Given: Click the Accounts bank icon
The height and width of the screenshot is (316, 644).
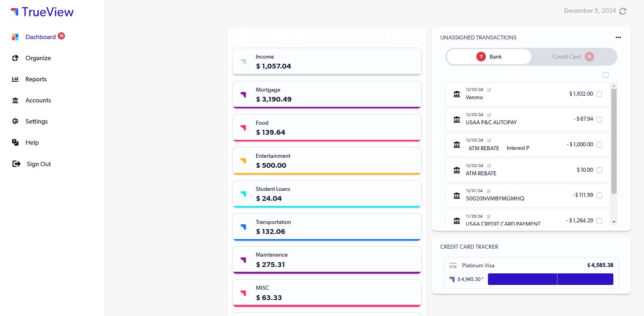Looking at the screenshot, I should 15,100.
